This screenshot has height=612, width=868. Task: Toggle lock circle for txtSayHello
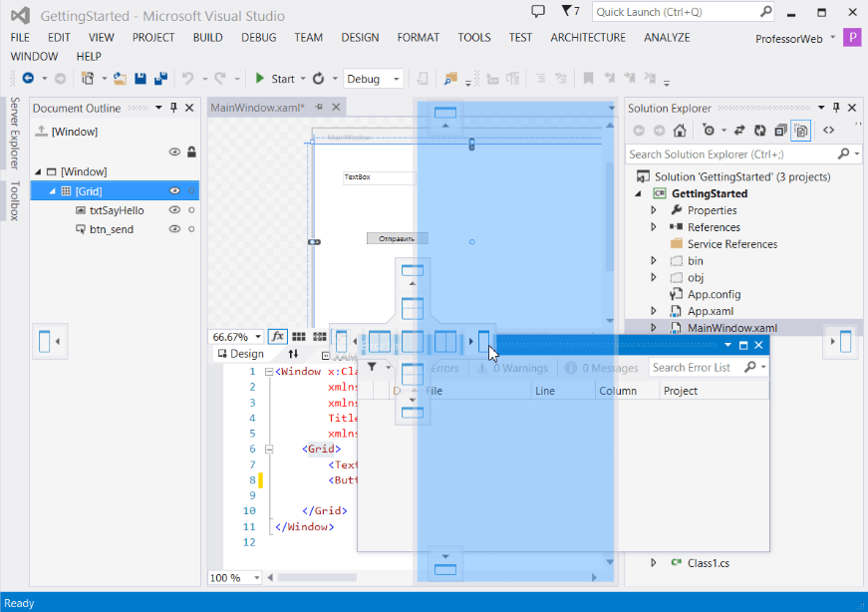coord(191,210)
